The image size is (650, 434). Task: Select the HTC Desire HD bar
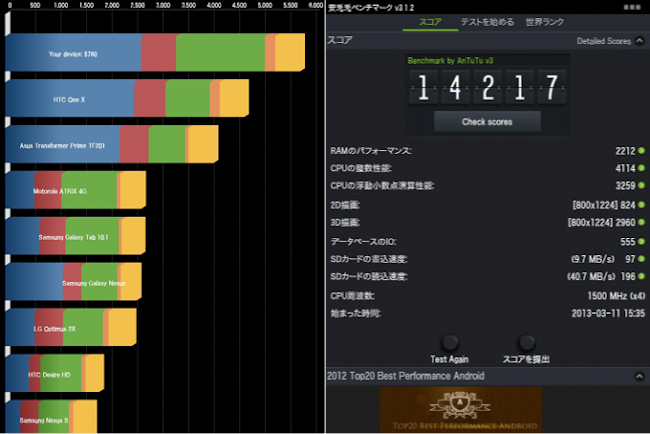55,373
